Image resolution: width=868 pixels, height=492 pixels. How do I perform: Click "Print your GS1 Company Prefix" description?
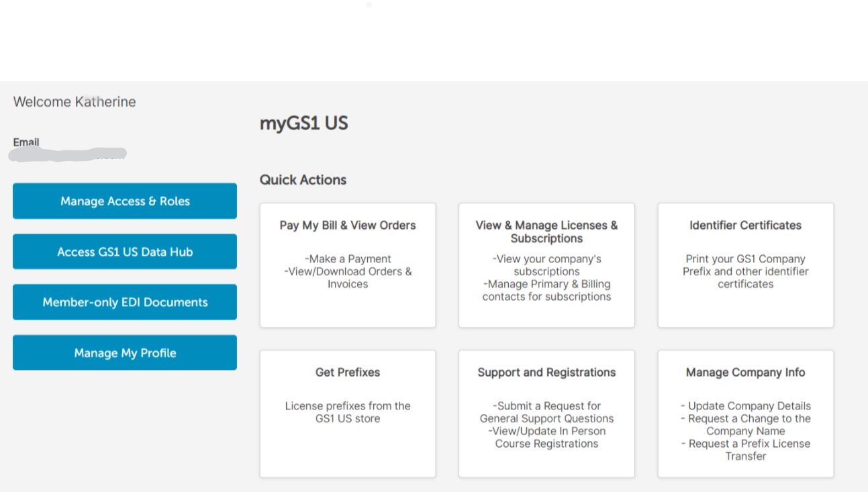(x=746, y=271)
